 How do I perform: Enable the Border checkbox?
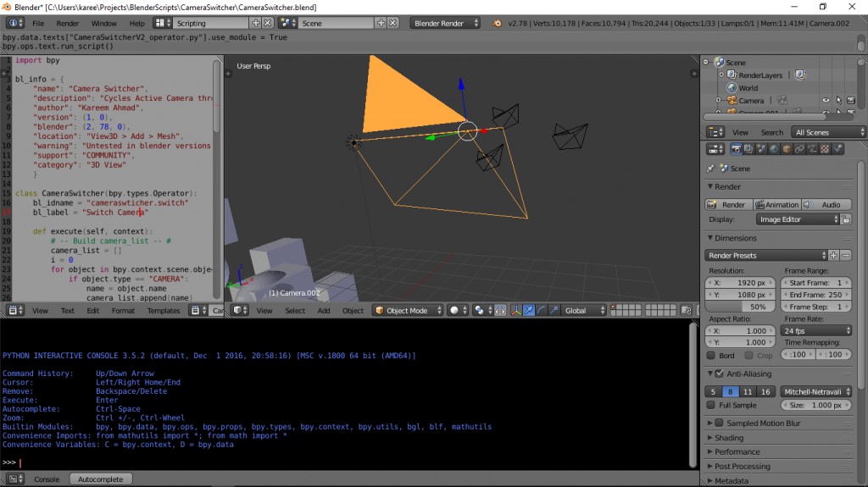(711, 355)
